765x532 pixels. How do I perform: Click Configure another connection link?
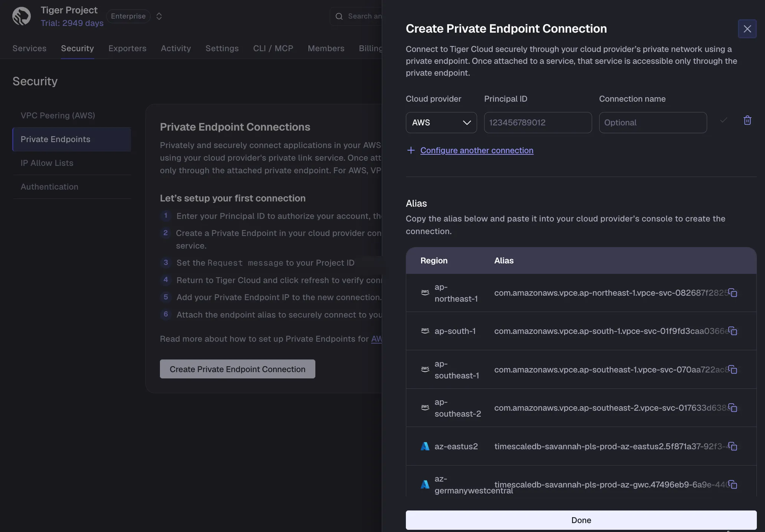pos(477,150)
